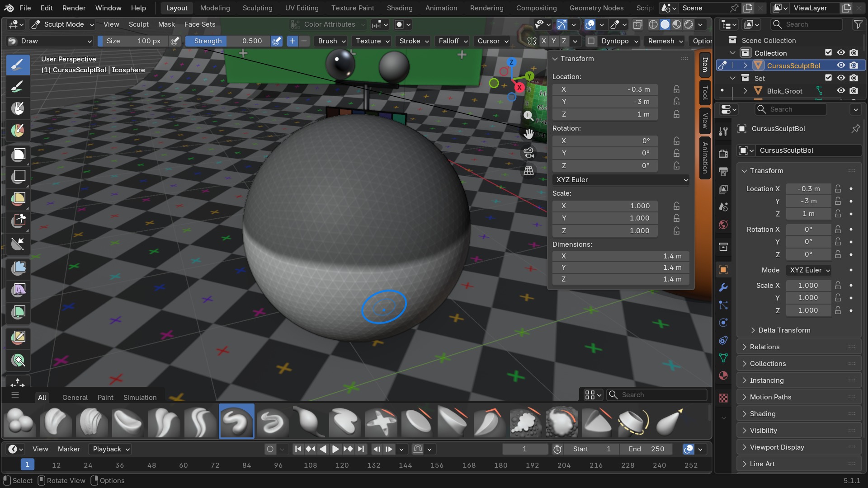Open the Object Data properties tab
The width and height of the screenshot is (868, 488).
tap(723, 358)
